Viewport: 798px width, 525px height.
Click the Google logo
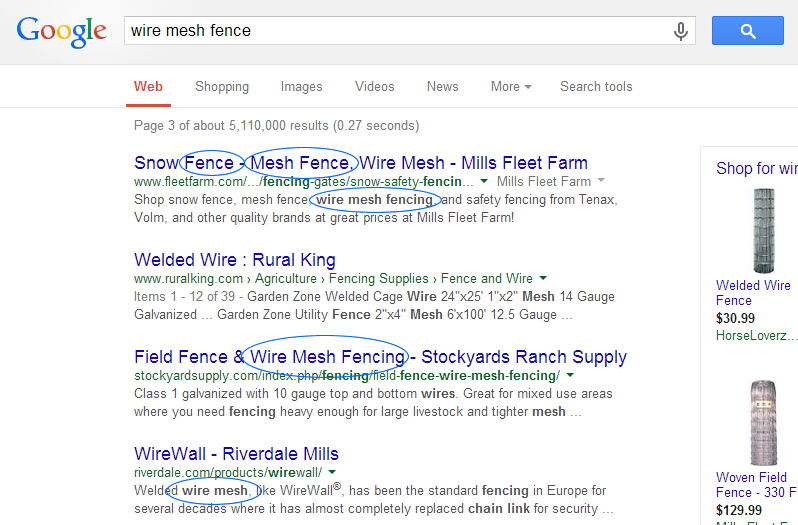pos(62,32)
